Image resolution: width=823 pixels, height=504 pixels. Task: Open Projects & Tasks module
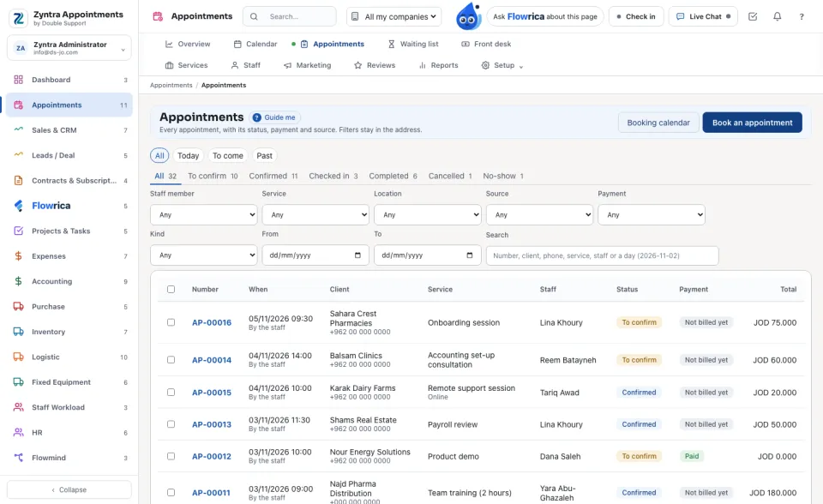pos(69,231)
